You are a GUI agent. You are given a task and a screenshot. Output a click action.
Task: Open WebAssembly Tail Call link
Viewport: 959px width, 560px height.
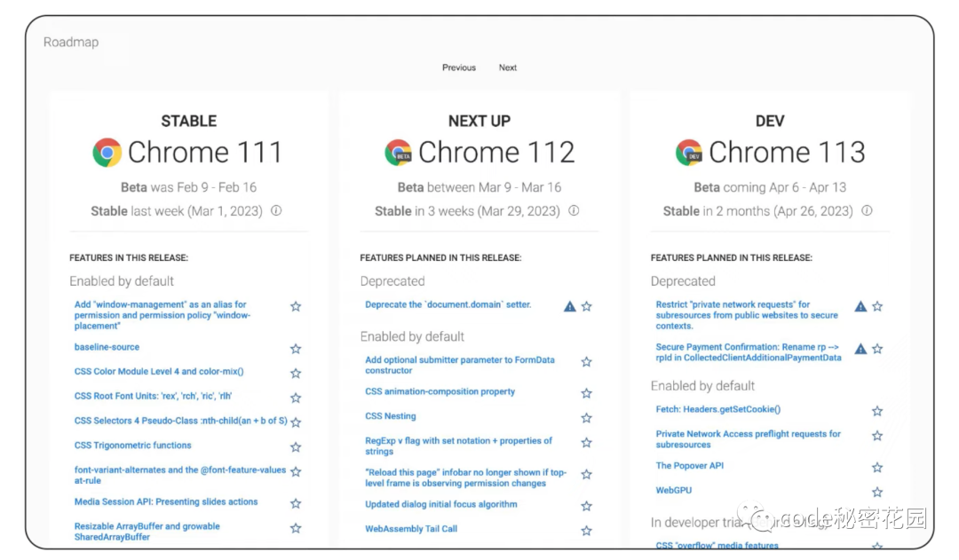coord(411,528)
